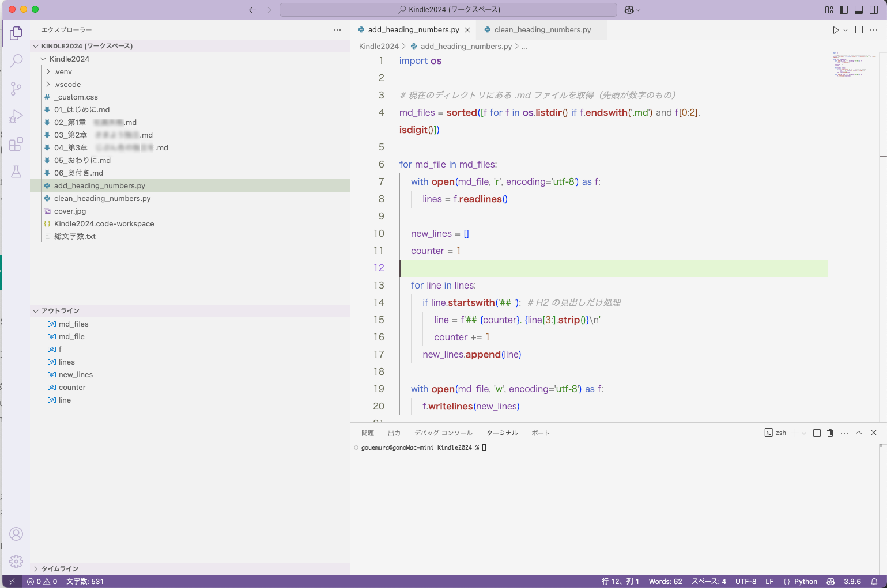Open the new terminal launch profile dropdown

[804, 433]
